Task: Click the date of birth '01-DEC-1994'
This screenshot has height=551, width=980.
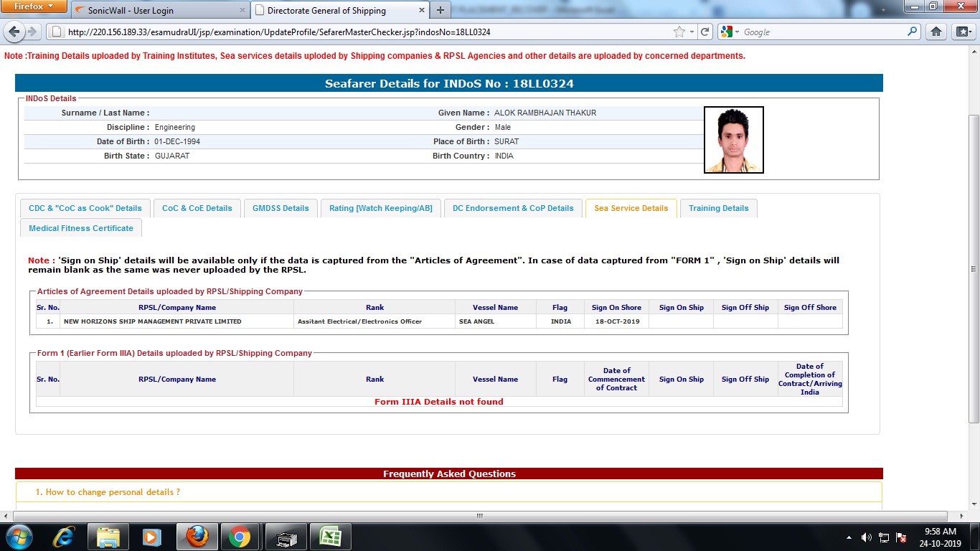Action: 177,141
